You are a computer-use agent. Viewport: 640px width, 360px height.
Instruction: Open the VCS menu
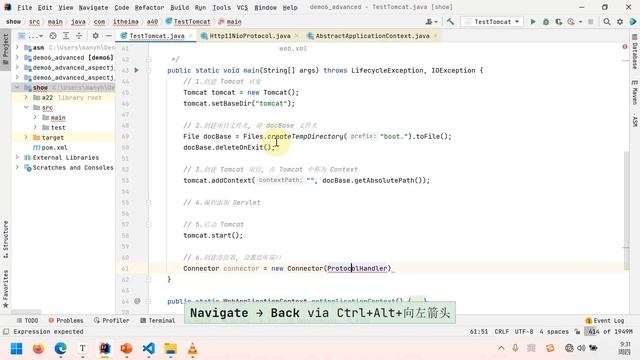[242, 7]
